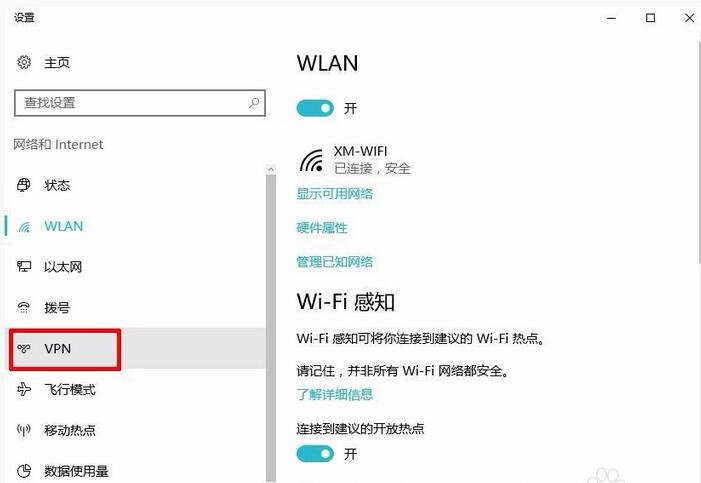
Task: Click the search magnifier icon
Action: 253,103
